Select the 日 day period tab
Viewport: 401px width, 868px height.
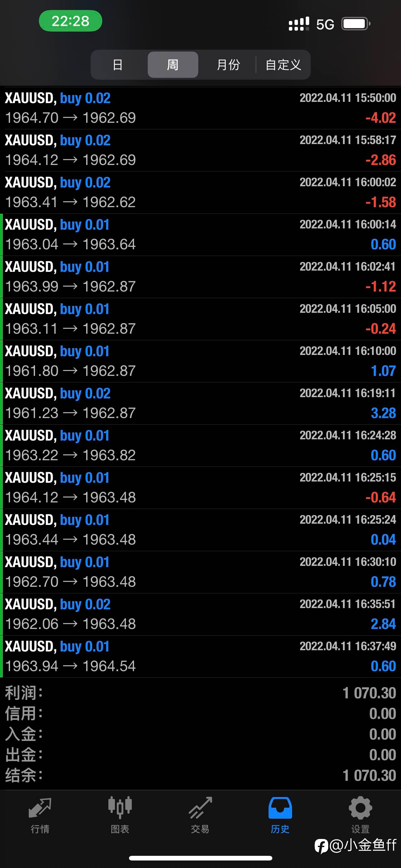117,65
